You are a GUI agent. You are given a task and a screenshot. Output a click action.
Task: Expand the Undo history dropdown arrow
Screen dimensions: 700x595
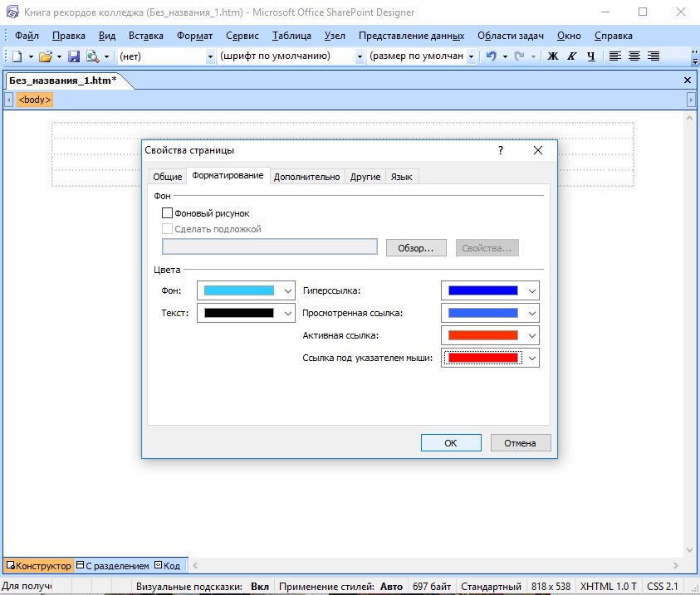pyautogui.click(x=505, y=56)
